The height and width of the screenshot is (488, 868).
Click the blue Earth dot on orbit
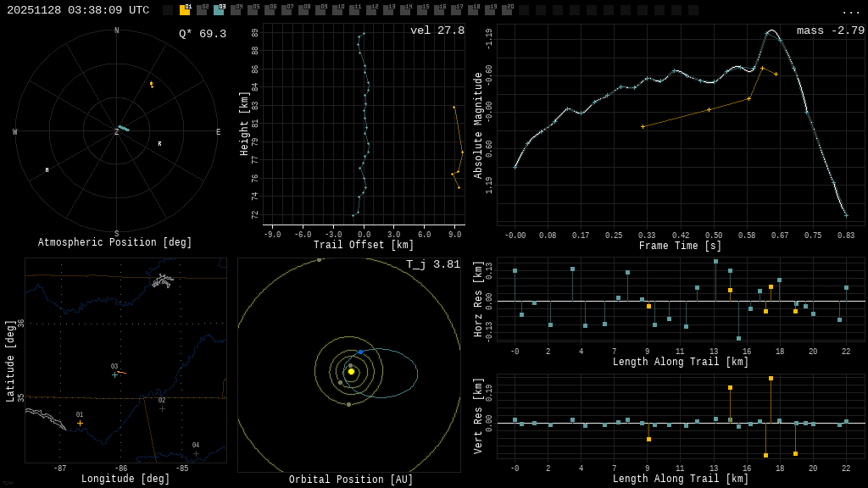point(360,352)
